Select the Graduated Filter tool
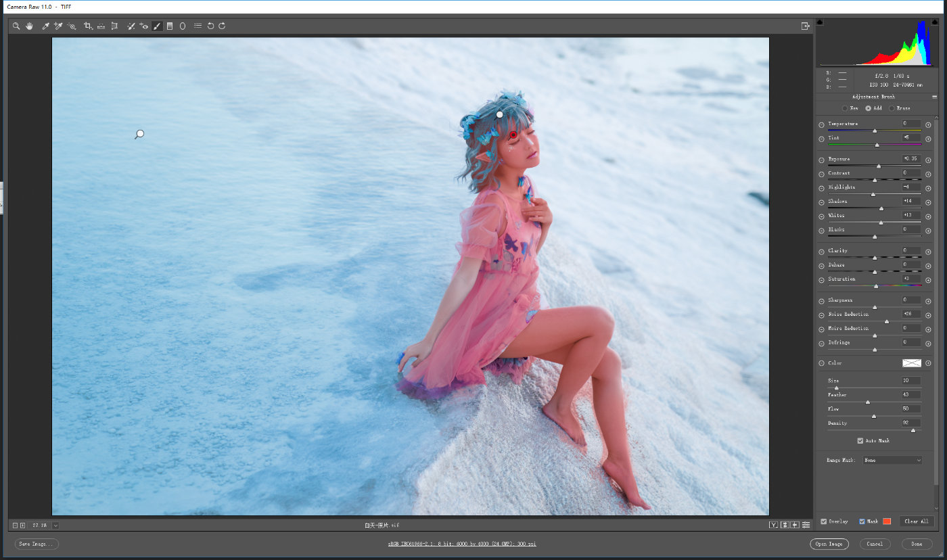The image size is (947, 560). coord(170,26)
